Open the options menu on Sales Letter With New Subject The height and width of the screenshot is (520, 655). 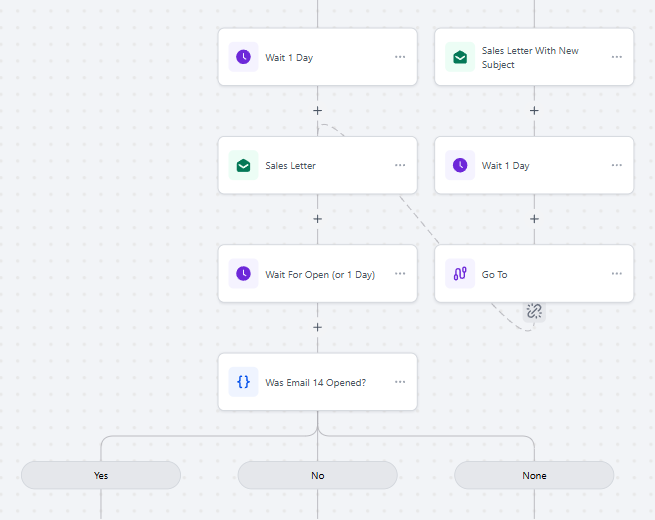(617, 57)
